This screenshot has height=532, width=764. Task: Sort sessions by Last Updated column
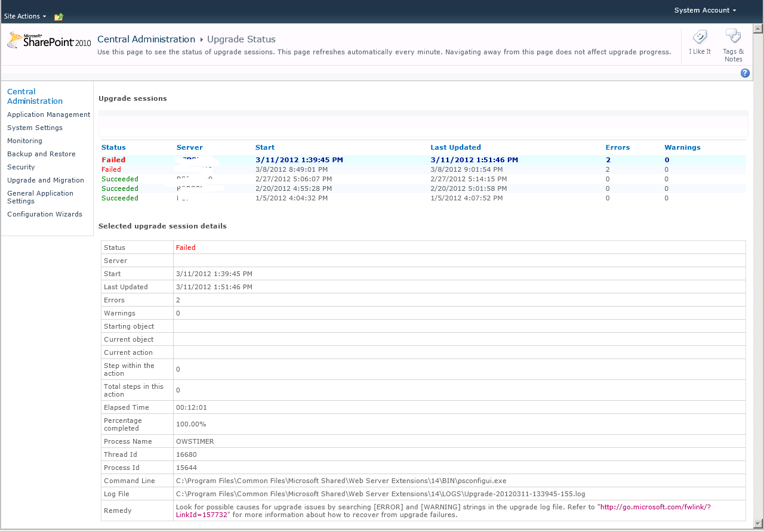point(455,147)
